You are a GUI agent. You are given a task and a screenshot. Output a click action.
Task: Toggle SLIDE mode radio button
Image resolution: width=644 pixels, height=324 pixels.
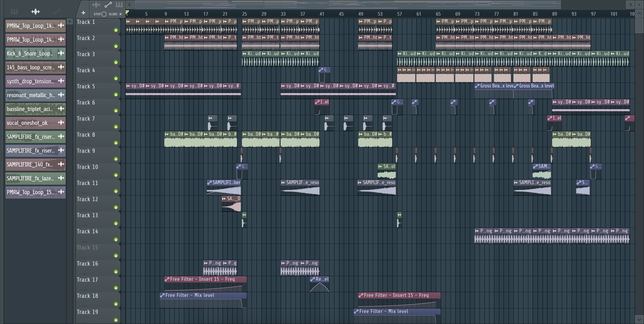point(121,14)
